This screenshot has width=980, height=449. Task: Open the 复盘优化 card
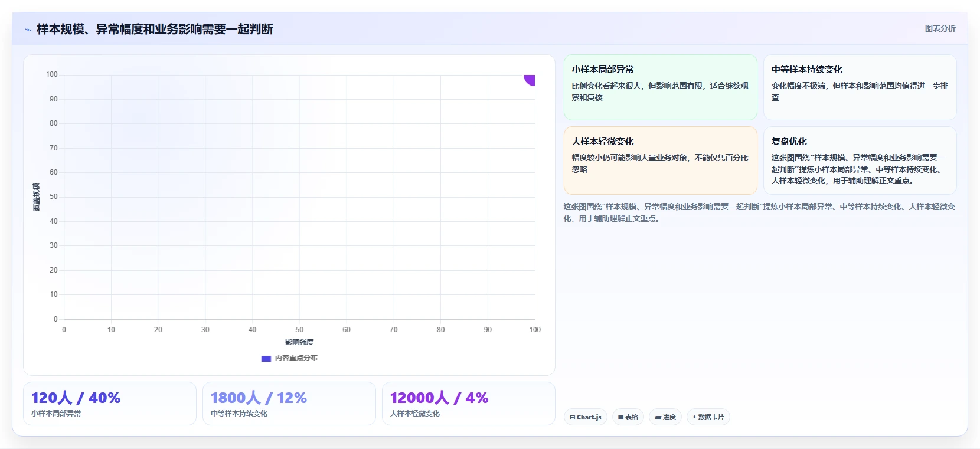(860, 160)
